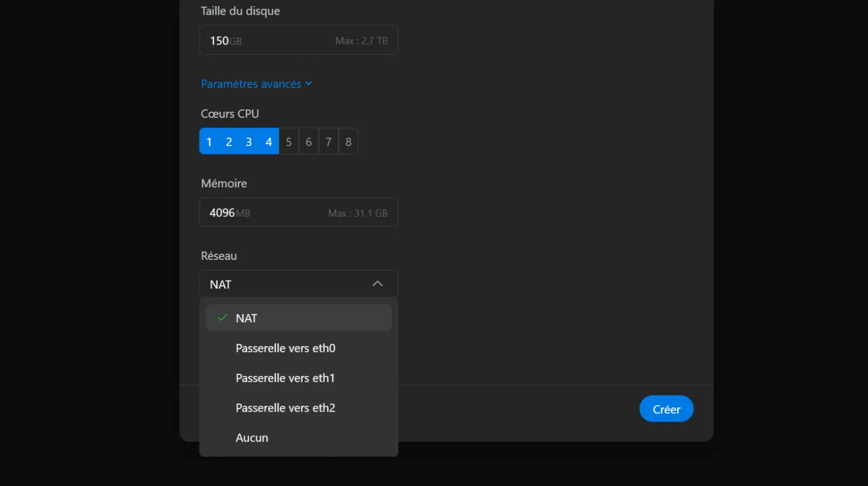Screen dimensions: 868x486
Task: Close the Réseau dropdown via its chevron
Action: 378,284
